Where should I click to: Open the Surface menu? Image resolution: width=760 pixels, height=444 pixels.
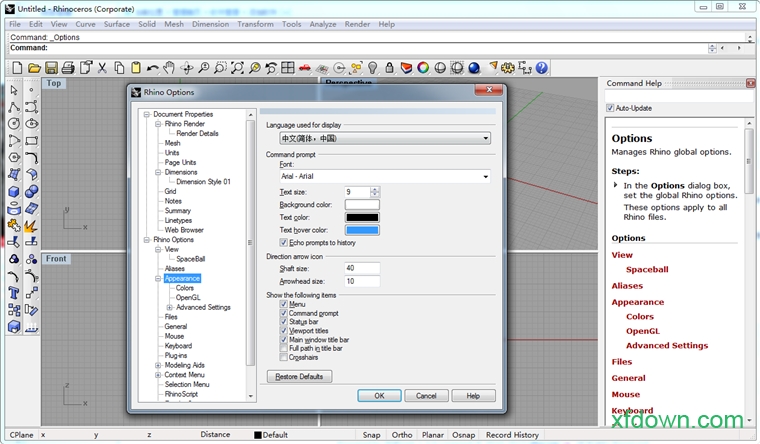coord(117,24)
